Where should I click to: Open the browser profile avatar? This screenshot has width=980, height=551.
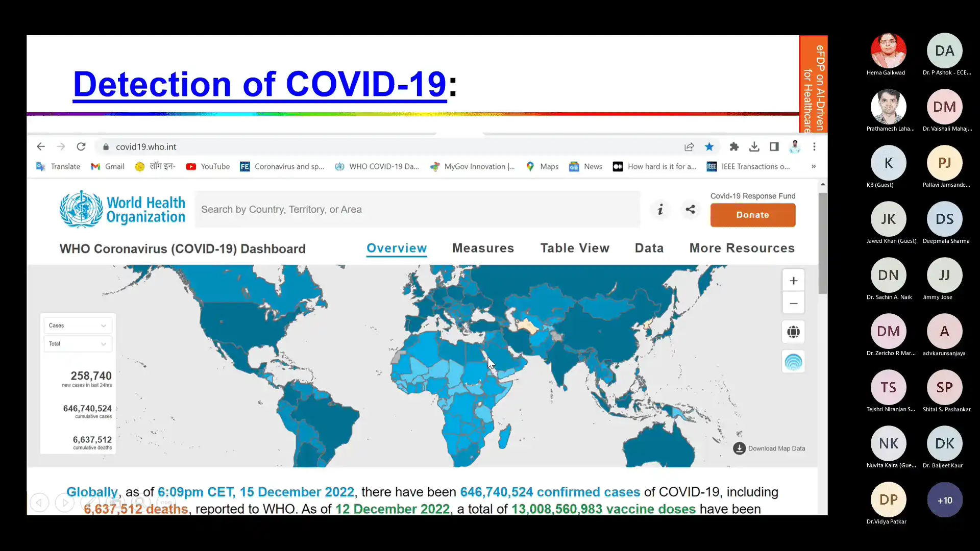coord(795,147)
